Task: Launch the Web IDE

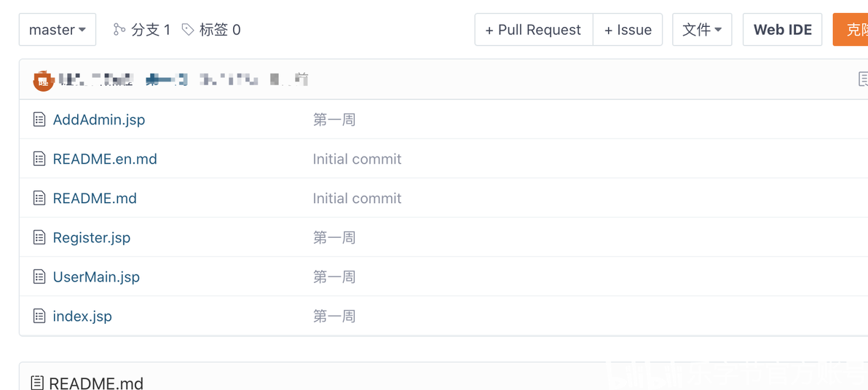Action: 782,30
